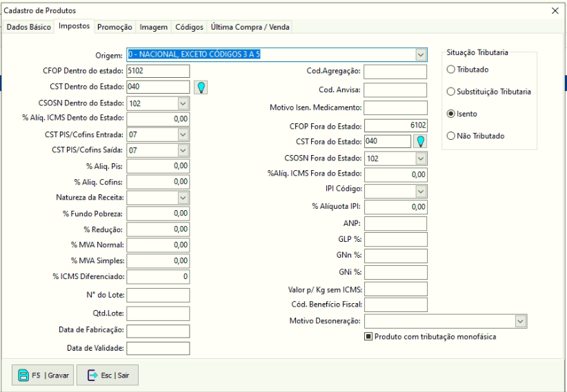The height and width of the screenshot is (392, 567).
Task: Toggle Produto com tributação monofásica checkbox
Action: click(x=369, y=337)
